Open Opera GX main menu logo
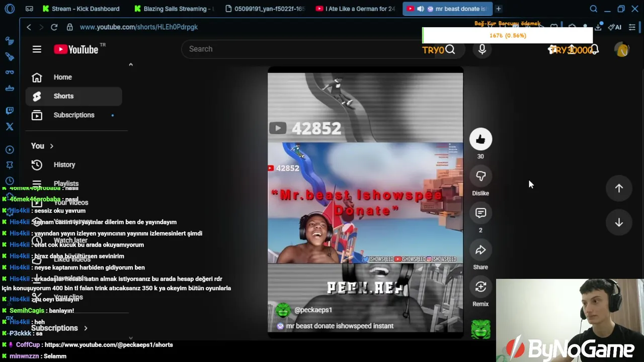Image resolution: width=644 pixels, height=362 pixels. [10, 9]
